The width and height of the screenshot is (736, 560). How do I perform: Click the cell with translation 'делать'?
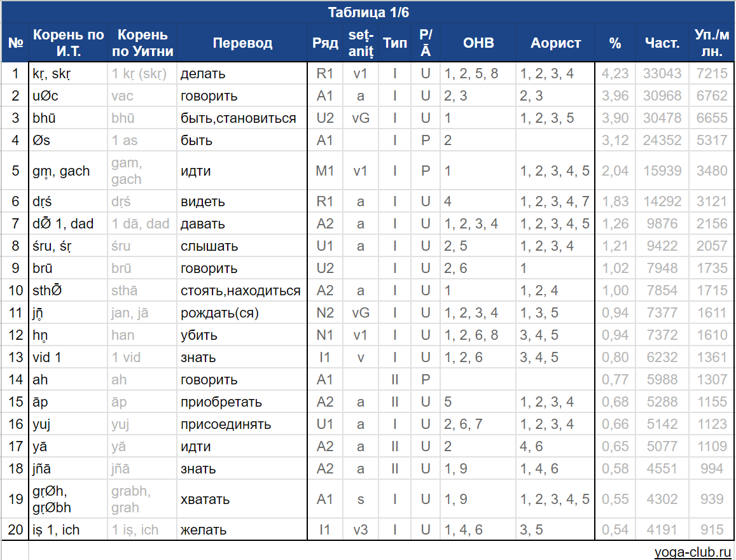click(x=242, y=74)
